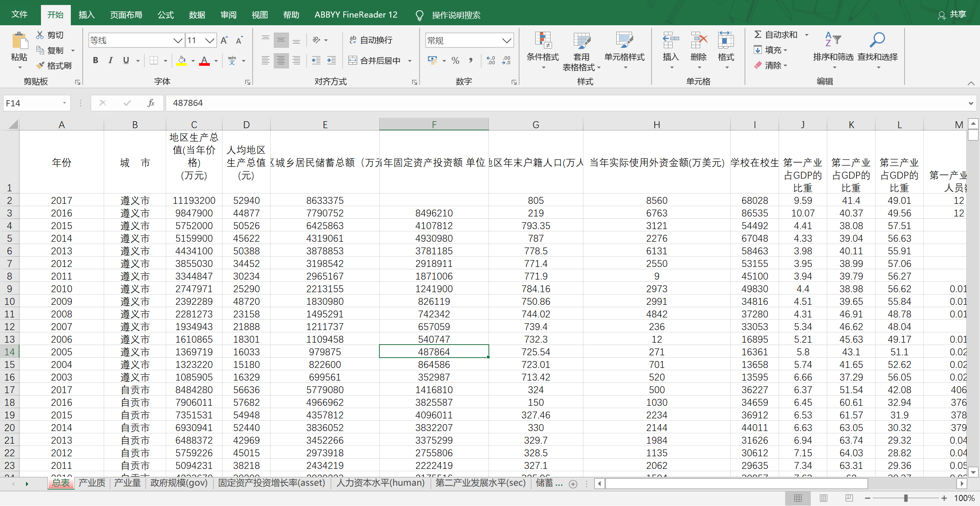Switch to the 产业质 sheet tab
980x506 pixels.
coord(92,483)
